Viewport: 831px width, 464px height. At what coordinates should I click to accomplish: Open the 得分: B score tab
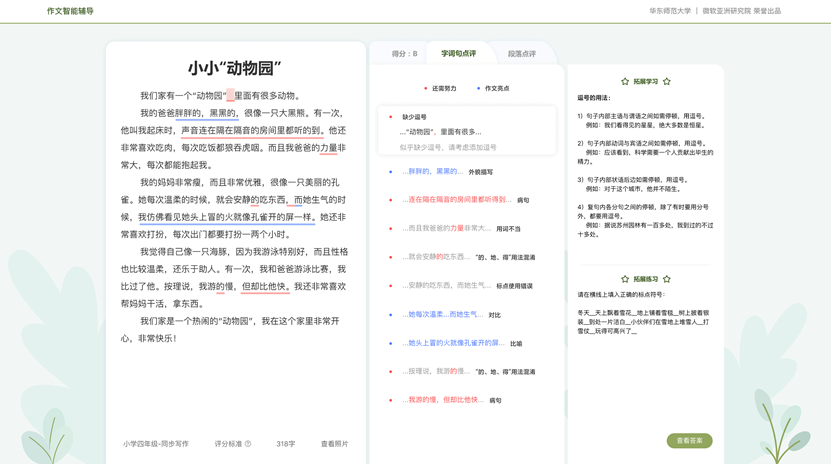click(x=404, y=54)
